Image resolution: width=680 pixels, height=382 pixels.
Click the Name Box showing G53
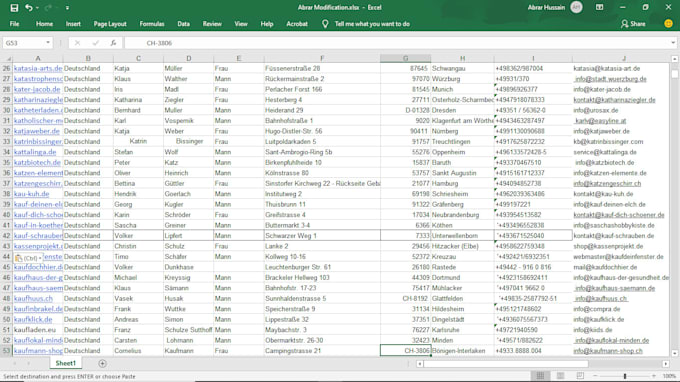(x=23, y=43)
